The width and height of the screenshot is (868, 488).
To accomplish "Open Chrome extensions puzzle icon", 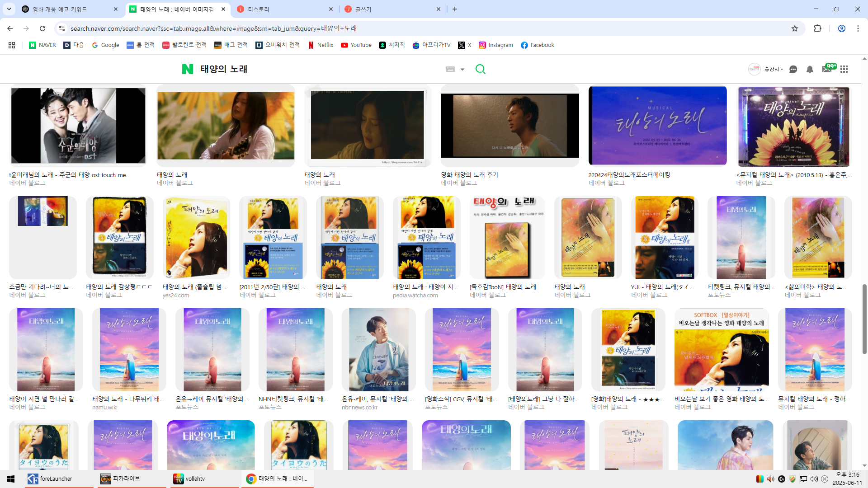I will coord(817,28).
